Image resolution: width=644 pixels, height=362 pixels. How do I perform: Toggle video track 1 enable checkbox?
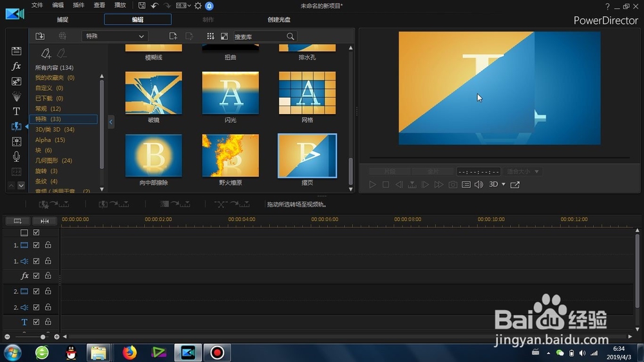point(36,245)
